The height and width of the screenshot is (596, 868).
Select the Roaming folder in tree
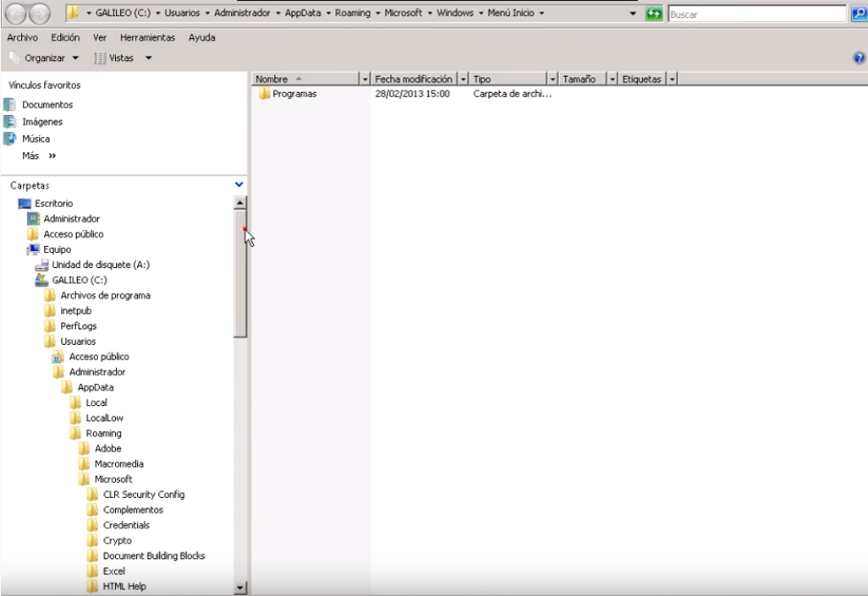coord(102,434)
